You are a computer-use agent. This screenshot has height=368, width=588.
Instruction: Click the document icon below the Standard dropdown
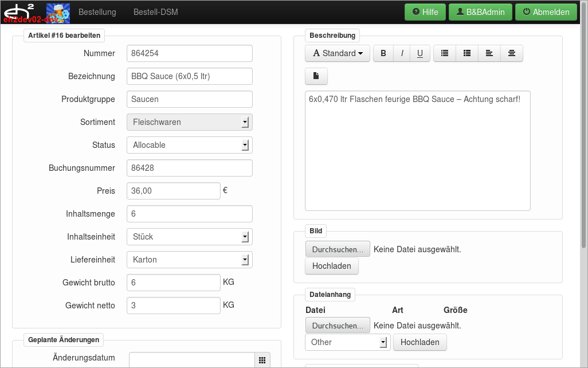coord(316,76)
